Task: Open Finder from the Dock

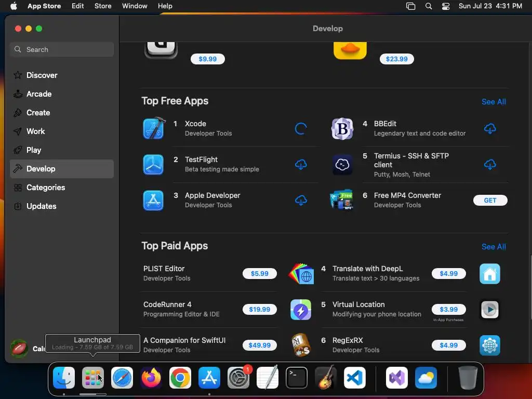Action: [x=64, y=378]
